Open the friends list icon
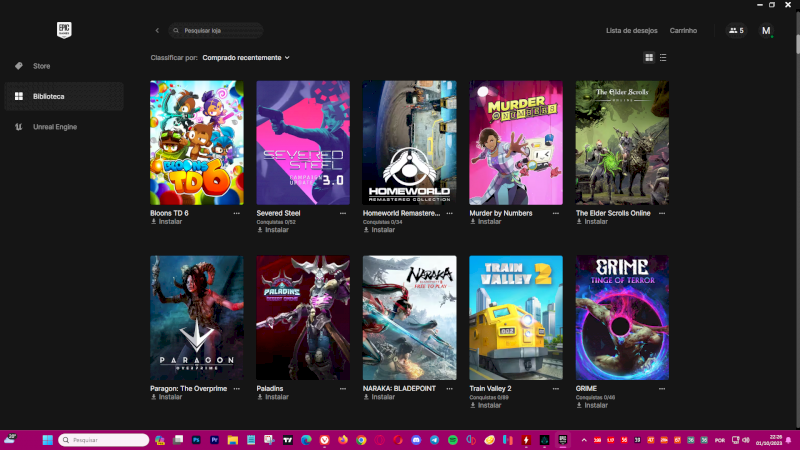Screen dimensions: 800x450 (x=736, y=31)
